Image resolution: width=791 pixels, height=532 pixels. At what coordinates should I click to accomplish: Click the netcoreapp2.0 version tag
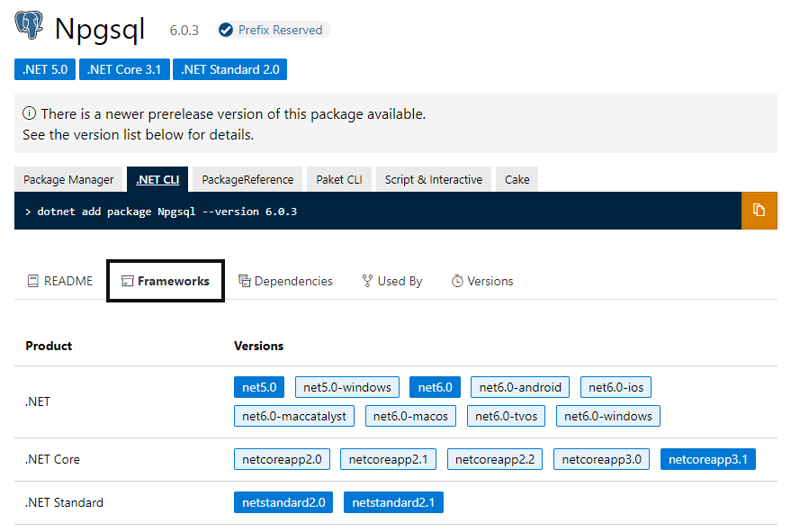pyautogui.click(x=282, y=459)
